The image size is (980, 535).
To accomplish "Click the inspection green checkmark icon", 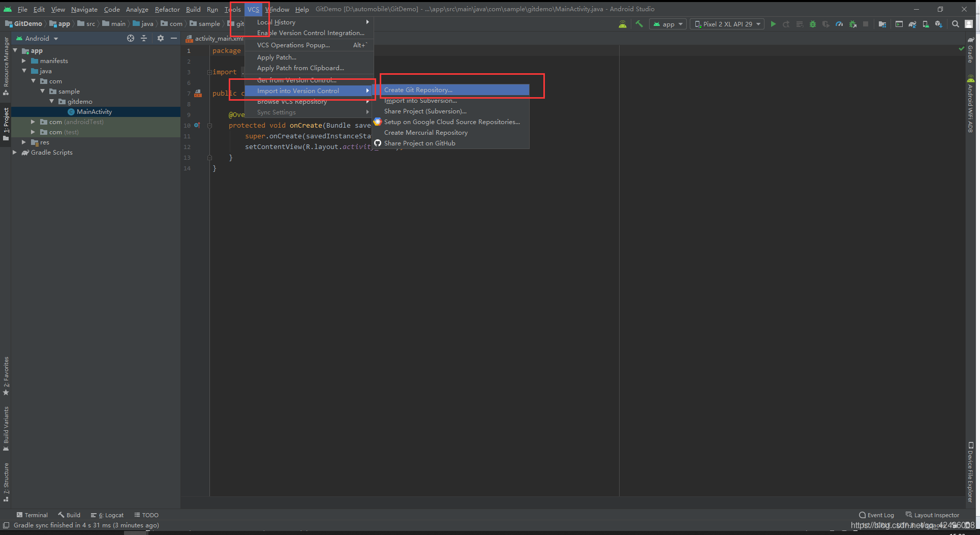I will [961, 49].
